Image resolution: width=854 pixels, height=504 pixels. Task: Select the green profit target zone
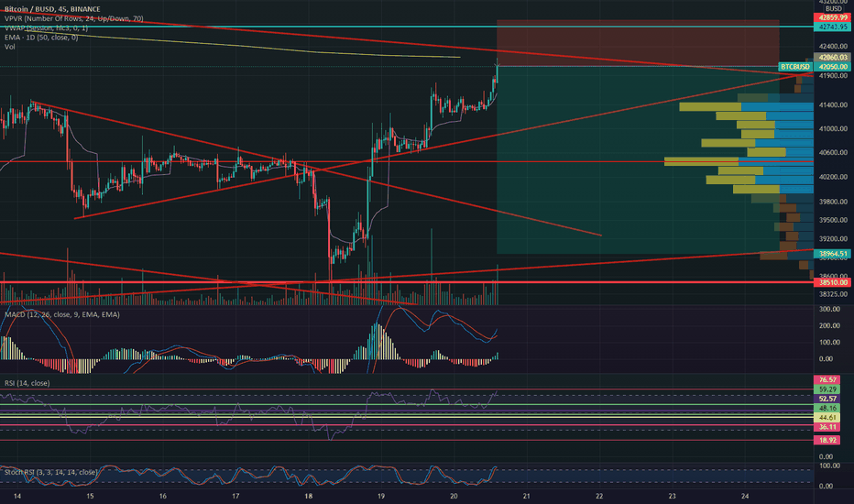(x=638, y=160)
